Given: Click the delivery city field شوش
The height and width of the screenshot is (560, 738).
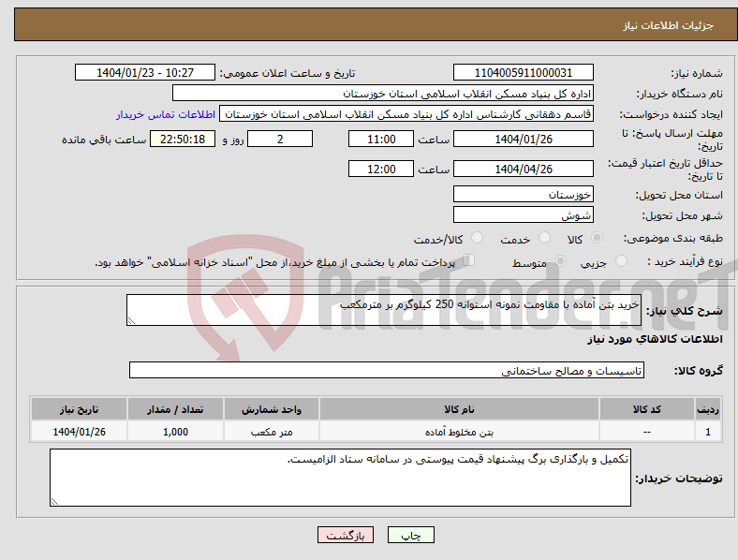Looking at the screenshot, I should (x=523, y=214).
